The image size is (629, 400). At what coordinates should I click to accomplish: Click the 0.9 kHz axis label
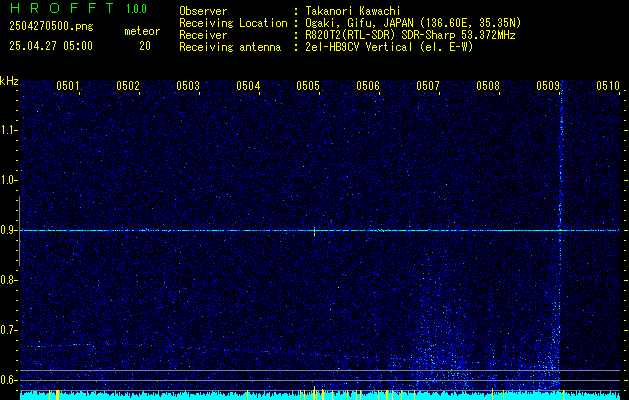tap(8, 230)
